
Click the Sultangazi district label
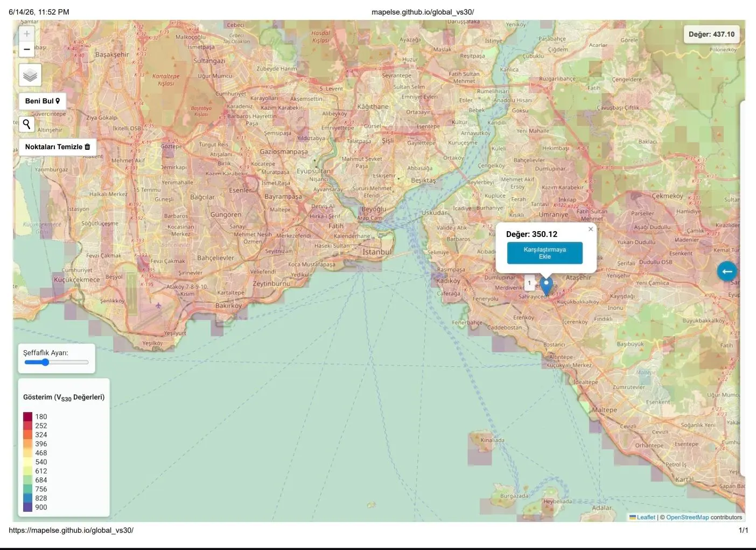pos(209,61)
